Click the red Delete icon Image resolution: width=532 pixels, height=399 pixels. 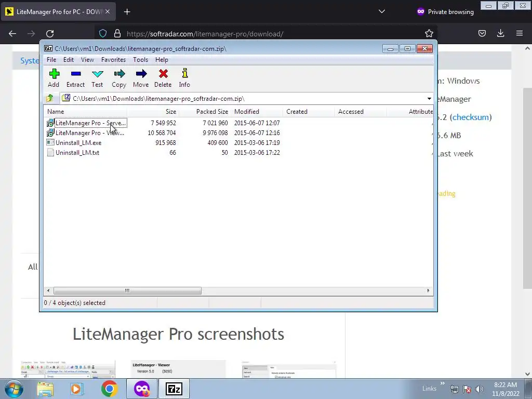click(x=163, y=78)
